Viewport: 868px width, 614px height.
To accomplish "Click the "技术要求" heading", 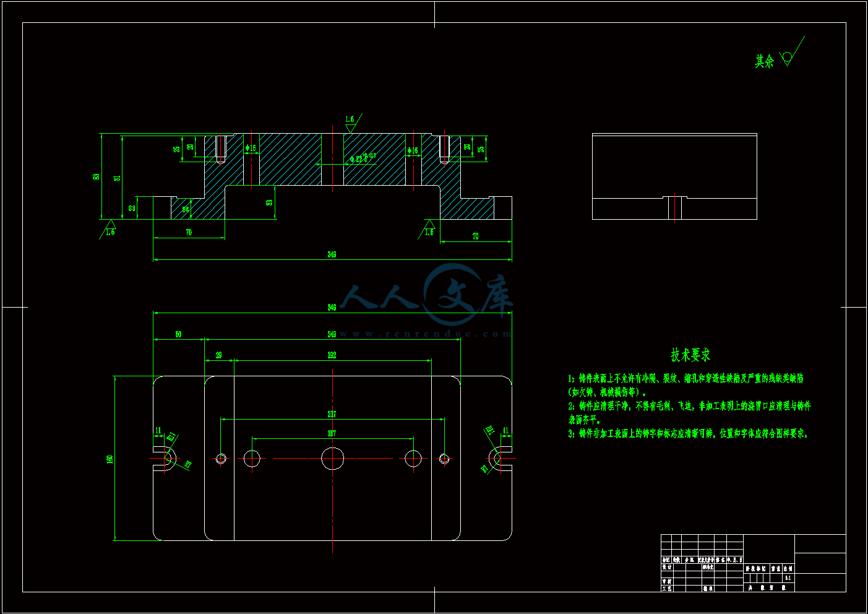I will (x=690, y=355).
